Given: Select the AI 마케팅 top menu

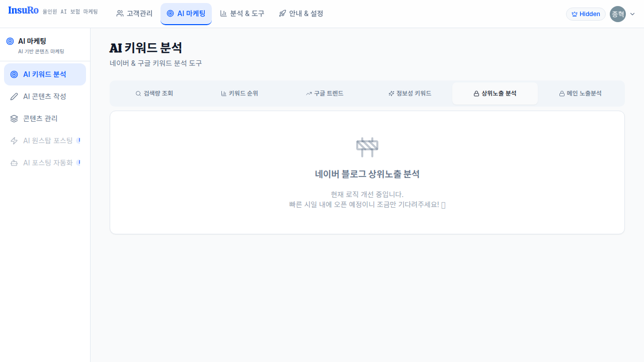Looking at the screenshot, I should coord(186,14).
